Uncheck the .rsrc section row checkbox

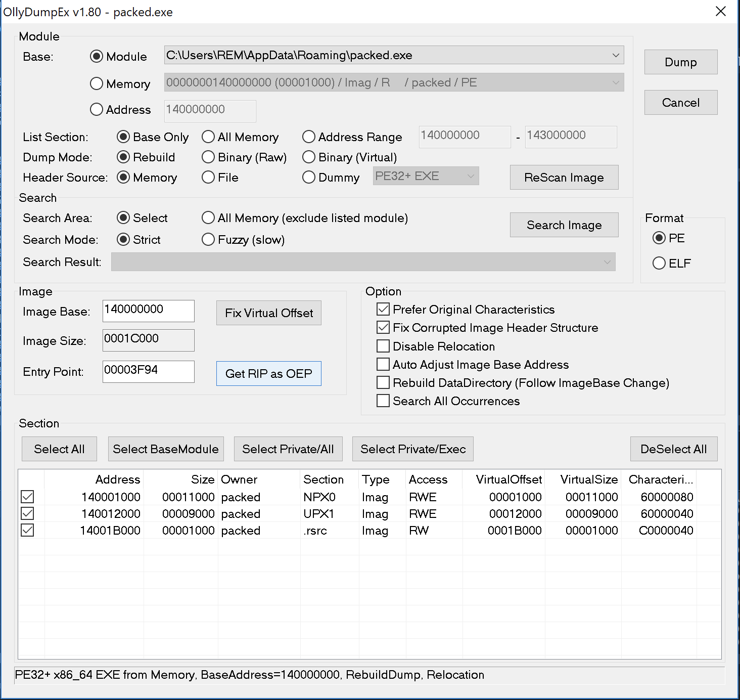pyautogui.click(x=27, y=530)
